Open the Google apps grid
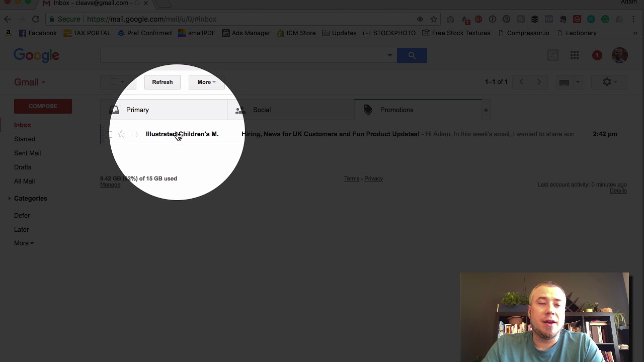The width and height of the screenshot is (644, 362). coord(575,55)
